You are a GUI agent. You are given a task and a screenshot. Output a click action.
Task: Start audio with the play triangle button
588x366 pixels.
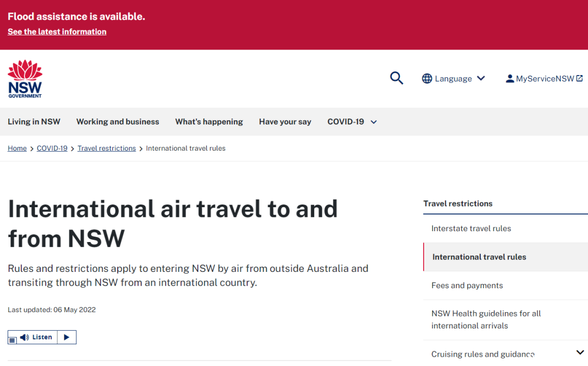tap(67, 337)
